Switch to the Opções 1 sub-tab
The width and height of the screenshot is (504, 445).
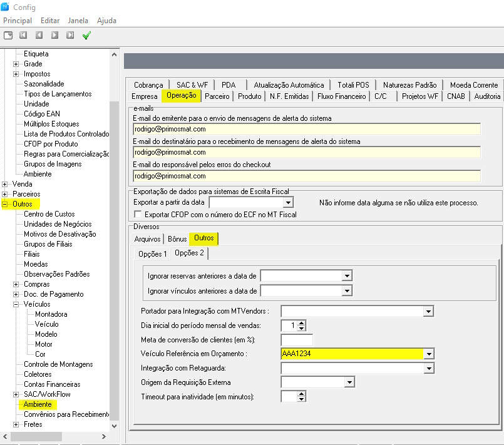coord(152,253)
